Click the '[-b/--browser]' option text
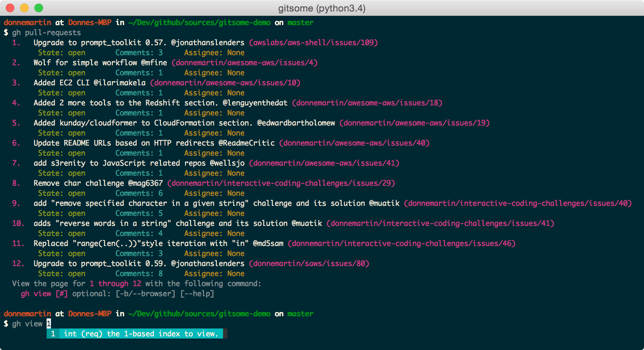644x350 pixels. click(146, 294)
